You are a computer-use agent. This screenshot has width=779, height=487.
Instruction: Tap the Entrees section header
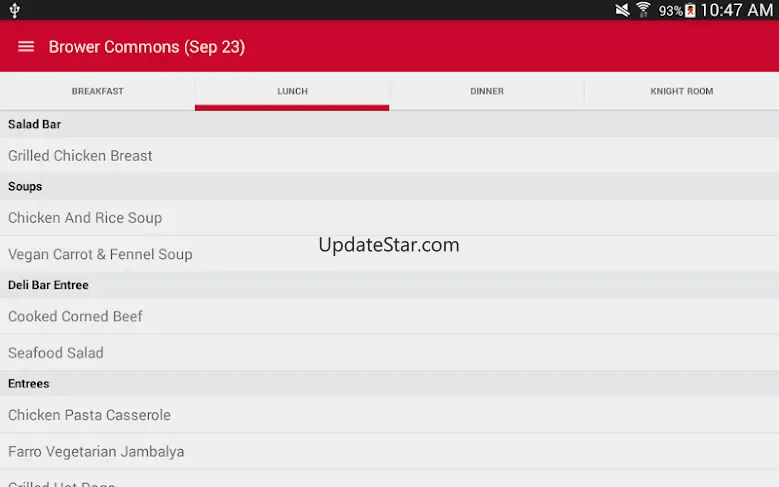390,383
